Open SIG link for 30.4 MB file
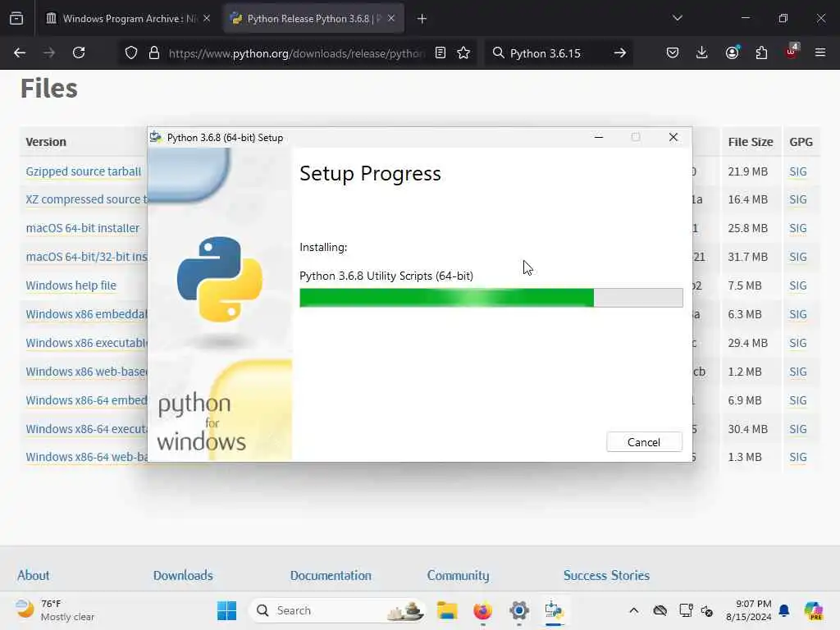The image size is (840, 630). pyautogui.click(x=797, y=429)
